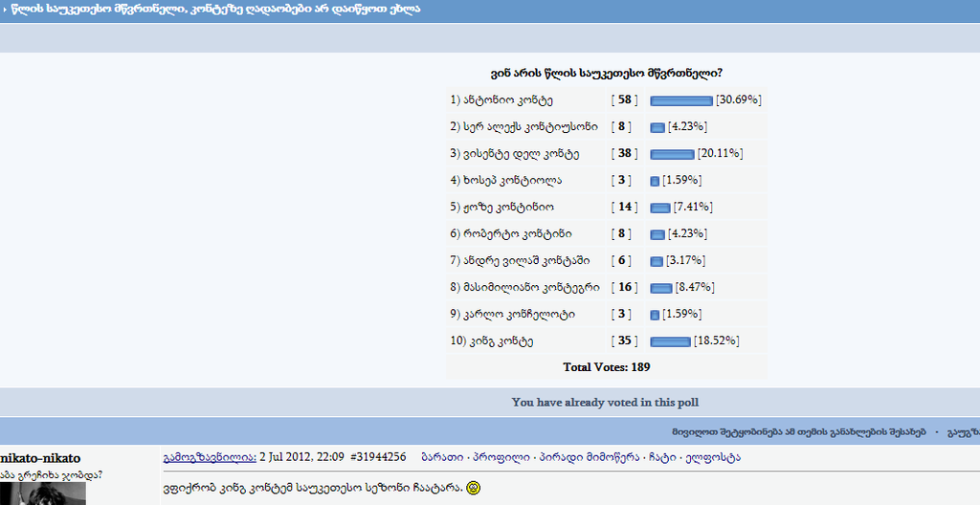Click vote count 6
The height and width of the screenshot is (505, 980).
tap(621, 260)
